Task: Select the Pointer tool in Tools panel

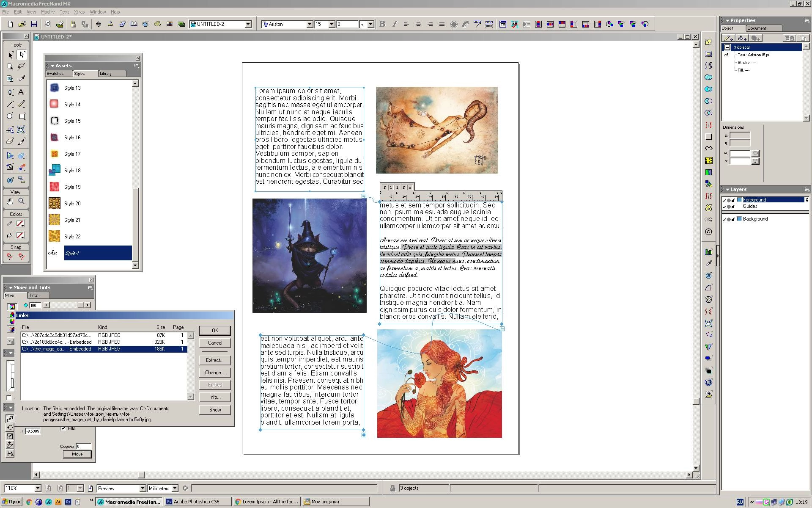Action: [x=10, y=55]
